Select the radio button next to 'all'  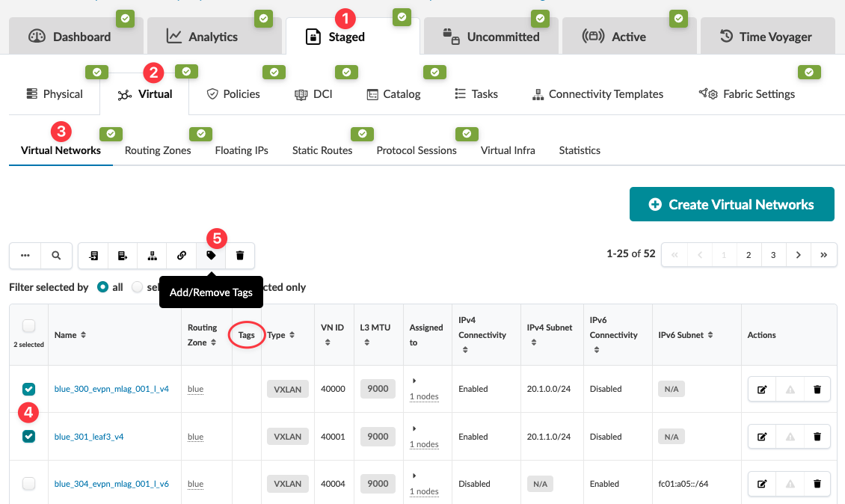[x=138, y=286]
